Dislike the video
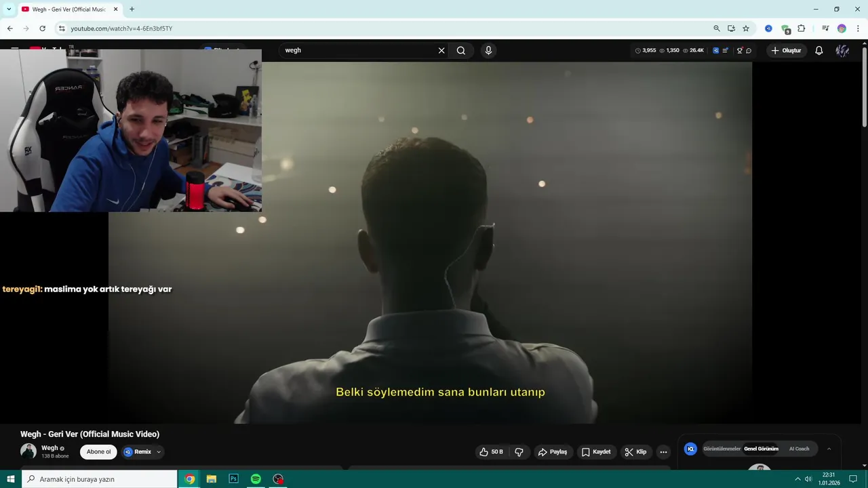The width and height of the screenshot is (868, 488). tap(519, 452)
